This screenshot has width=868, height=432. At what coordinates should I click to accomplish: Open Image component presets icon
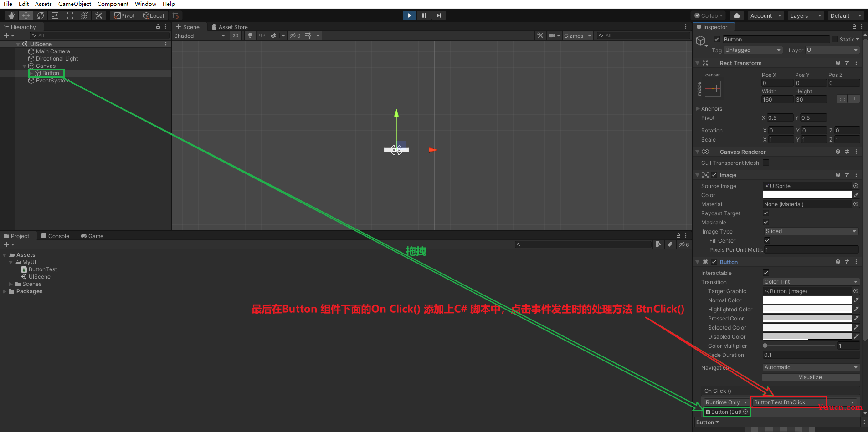847,175
